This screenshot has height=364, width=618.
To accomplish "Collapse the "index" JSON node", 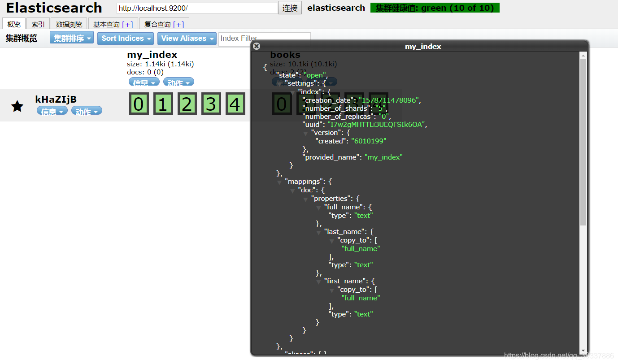I will [x=292, y=92].
